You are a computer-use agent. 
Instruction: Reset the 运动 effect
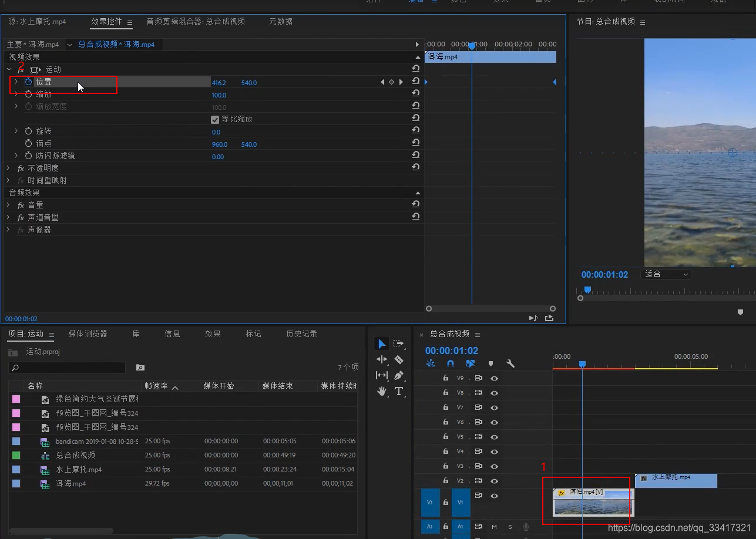[415, 69]
